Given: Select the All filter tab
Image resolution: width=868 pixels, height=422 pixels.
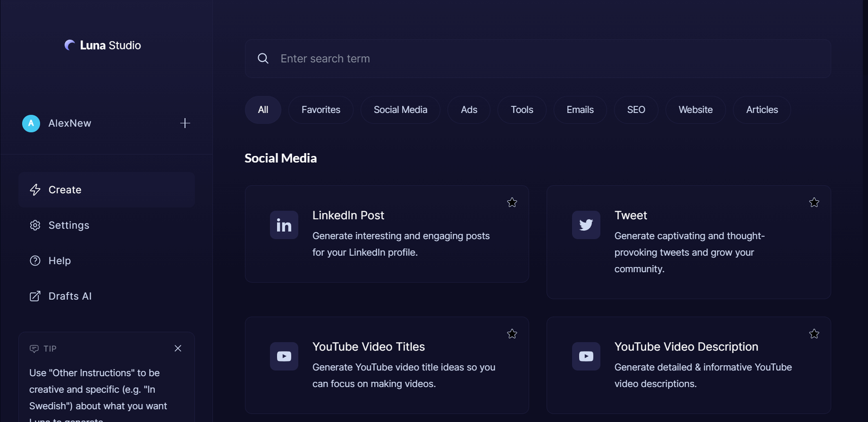Looking at the screenshot, I should (263, 110).
